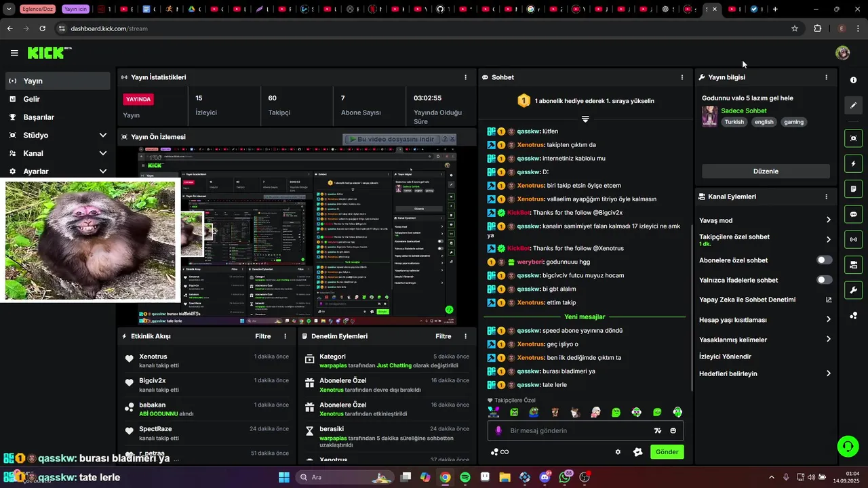
Task: Click the Sadece Sohbet category link
Action: point(744,110)
